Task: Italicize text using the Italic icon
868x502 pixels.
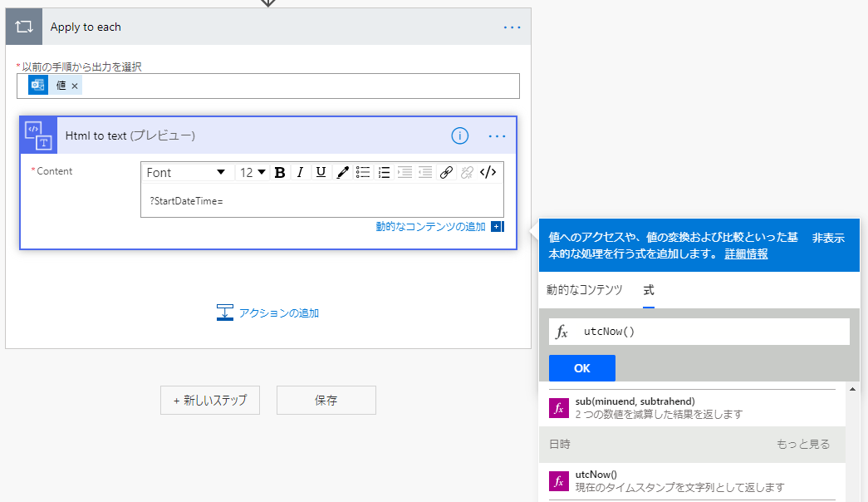Action: coord(300,172)
